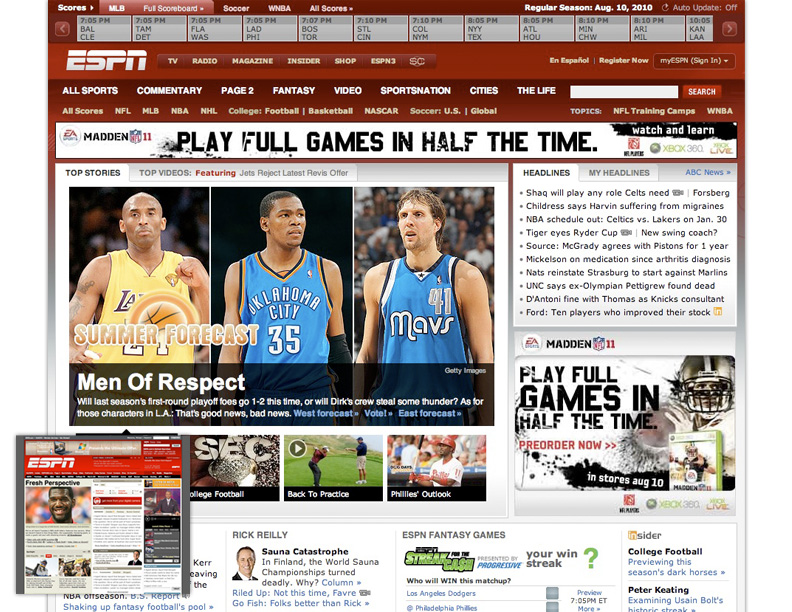Open the Insider logo section

pyautogui.click(x=644, y=535)
